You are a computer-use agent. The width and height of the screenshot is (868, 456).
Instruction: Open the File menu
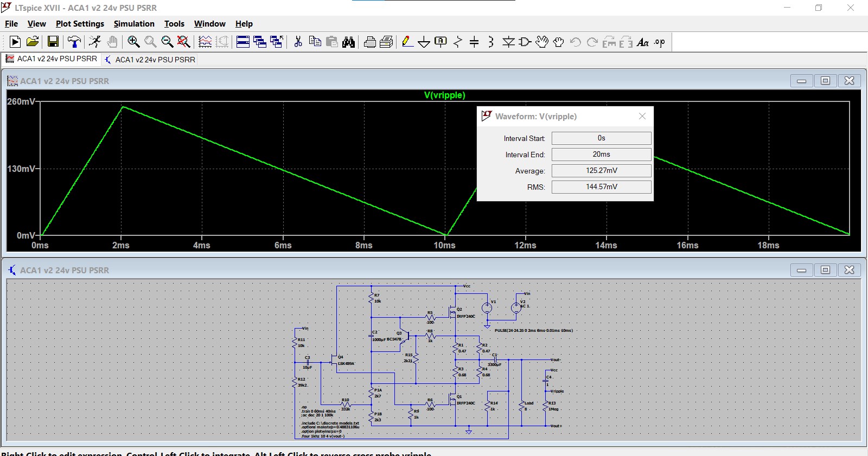pos(11,24)
